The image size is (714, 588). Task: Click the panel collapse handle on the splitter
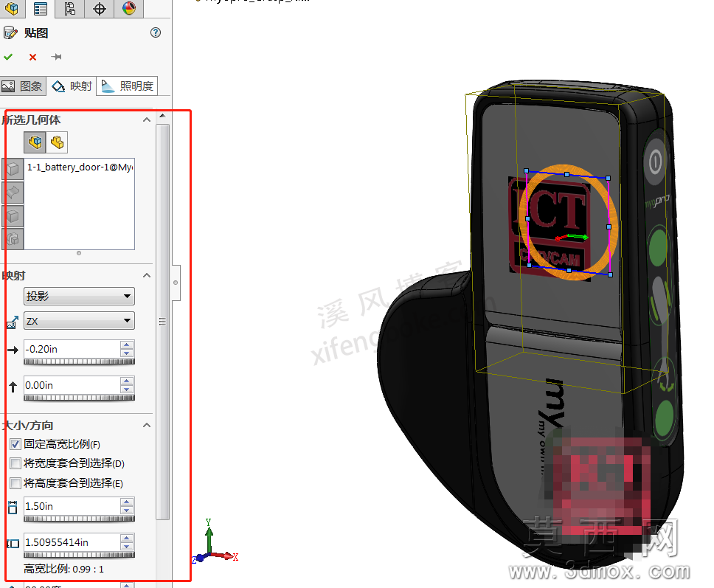pyautogui.click(x=176, y=283)
